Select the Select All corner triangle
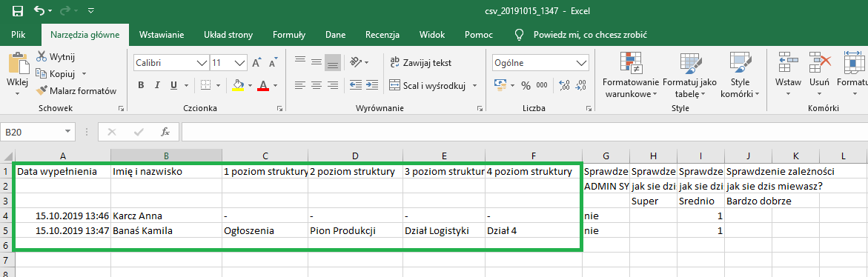Screen dimensions: 868x277 click(x=7, y=156)
